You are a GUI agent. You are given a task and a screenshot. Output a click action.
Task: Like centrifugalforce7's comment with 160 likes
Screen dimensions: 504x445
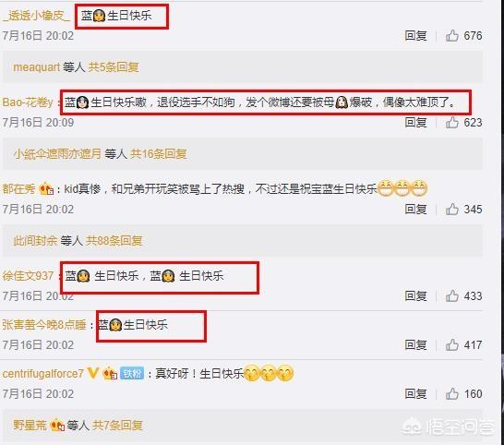tap(452, 394)
